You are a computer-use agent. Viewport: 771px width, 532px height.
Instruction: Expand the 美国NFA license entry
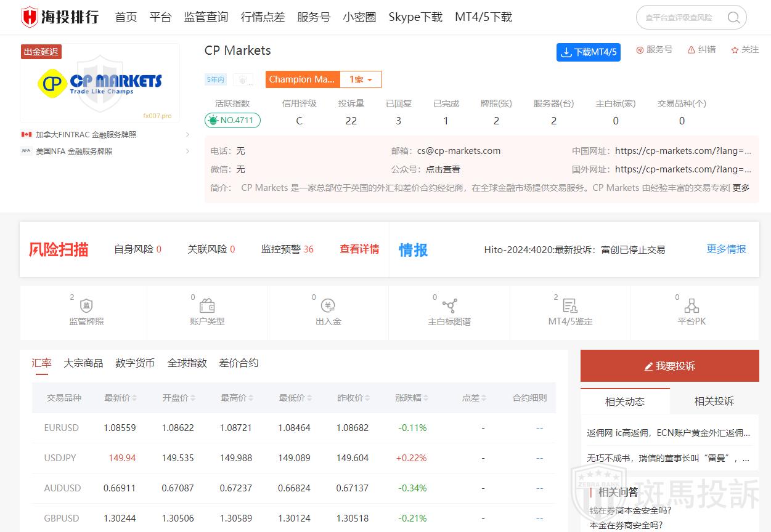(x=187, y=151)
